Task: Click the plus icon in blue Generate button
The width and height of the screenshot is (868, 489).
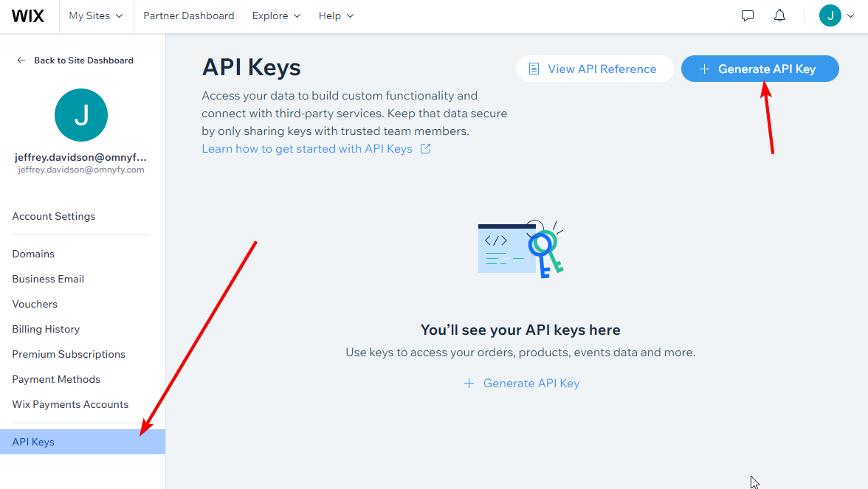Action: pyautogui.click(x=704, y=69)
